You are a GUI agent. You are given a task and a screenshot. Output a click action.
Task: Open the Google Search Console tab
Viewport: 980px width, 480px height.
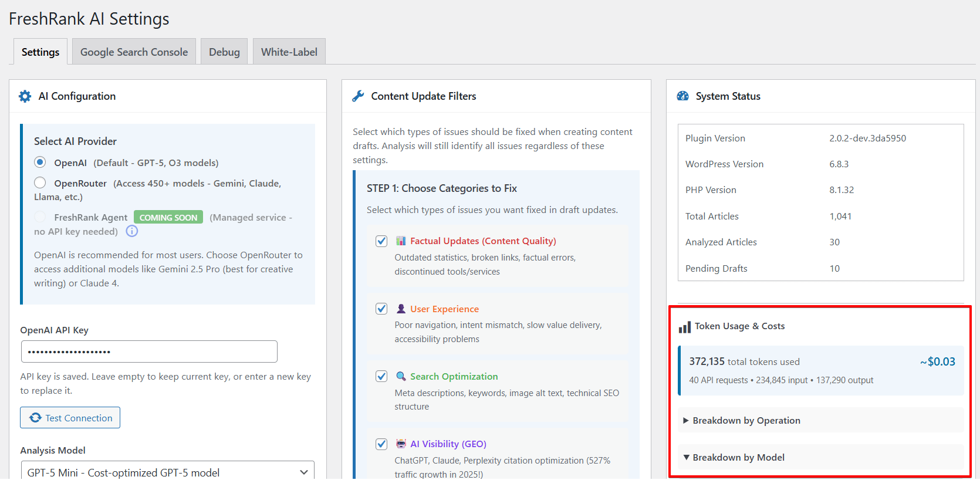pos(134,52)
